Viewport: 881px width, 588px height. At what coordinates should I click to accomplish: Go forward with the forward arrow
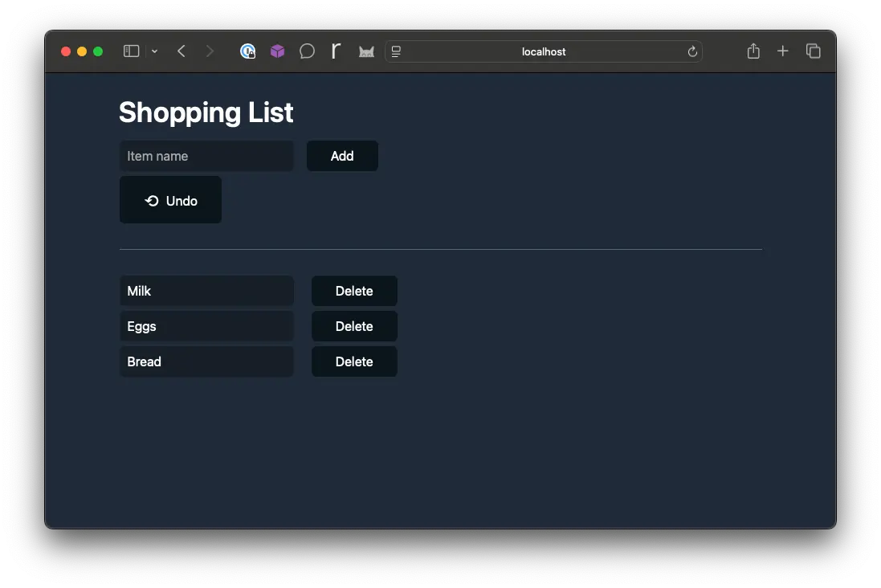tap(210, 51)
